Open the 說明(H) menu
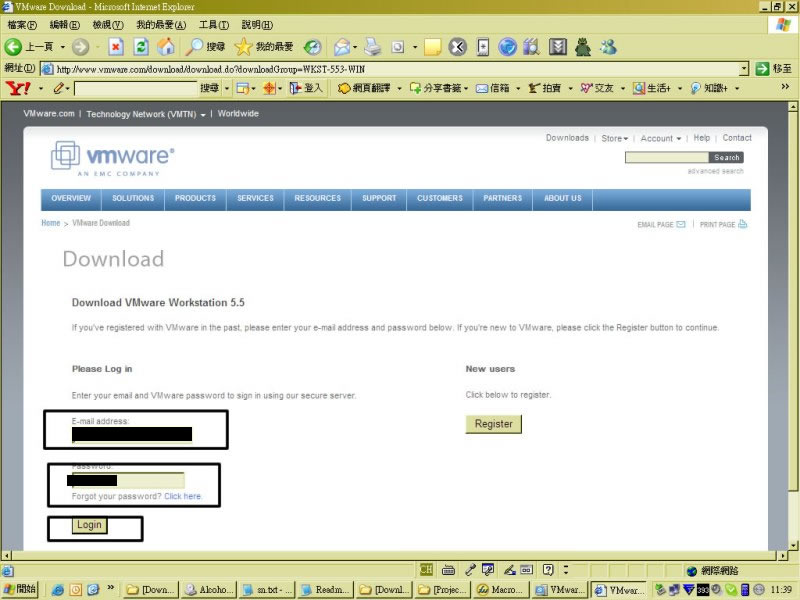 coord(257,24)
